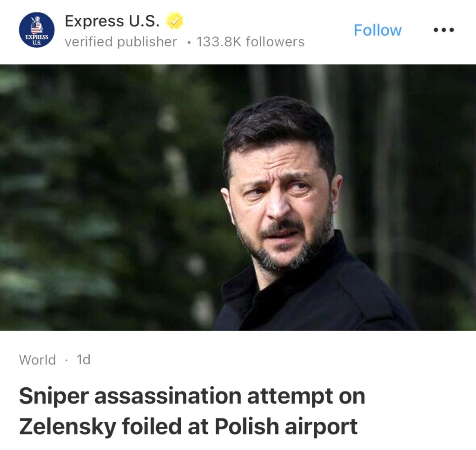Select the World category tag
This screenshot has height=450, width=476.
tap(37, 360)
